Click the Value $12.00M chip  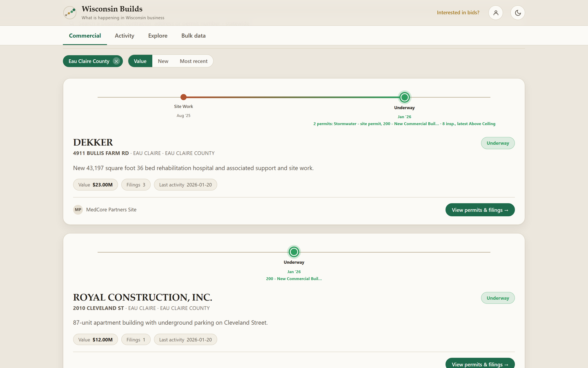point(96,340)
